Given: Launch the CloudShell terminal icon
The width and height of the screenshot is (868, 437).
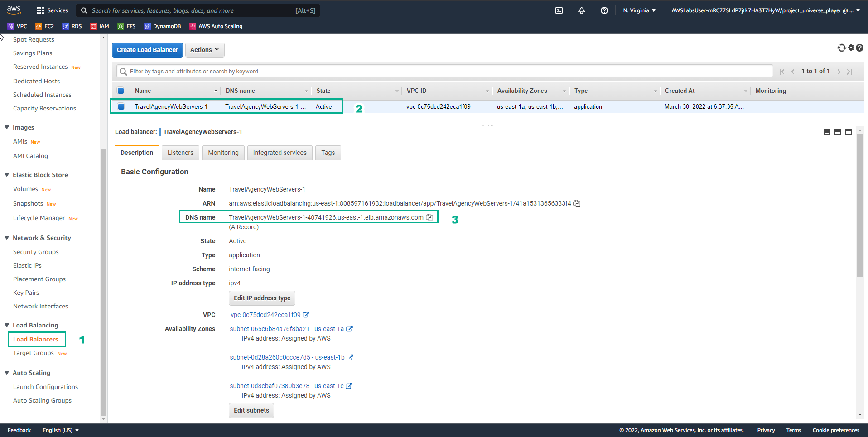Looking at the screenshot, I should (559, 10).
